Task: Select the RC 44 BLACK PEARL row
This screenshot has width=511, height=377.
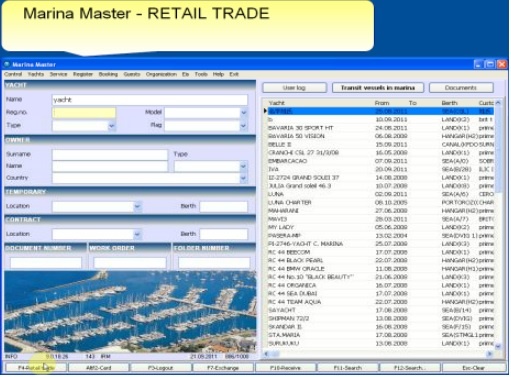Action: (x=380, y=260)
